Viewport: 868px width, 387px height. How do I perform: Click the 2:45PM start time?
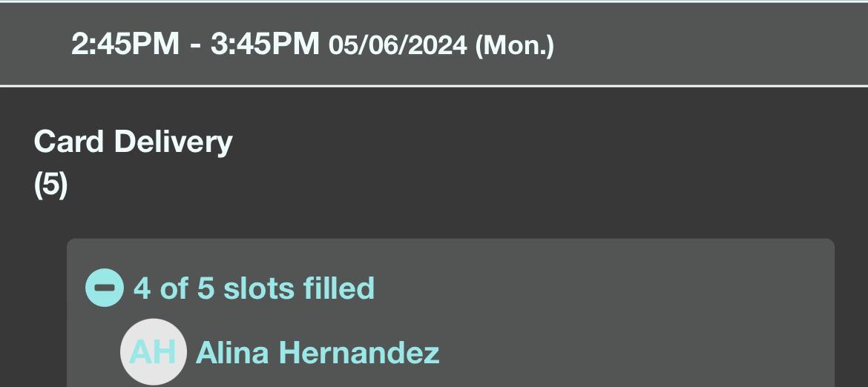(x=125, y=44)
